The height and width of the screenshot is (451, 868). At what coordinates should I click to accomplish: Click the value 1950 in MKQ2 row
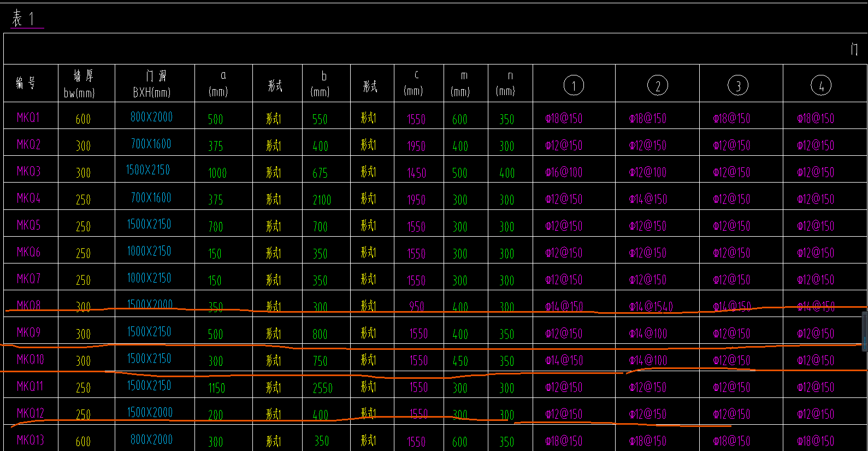coord(416,146)
